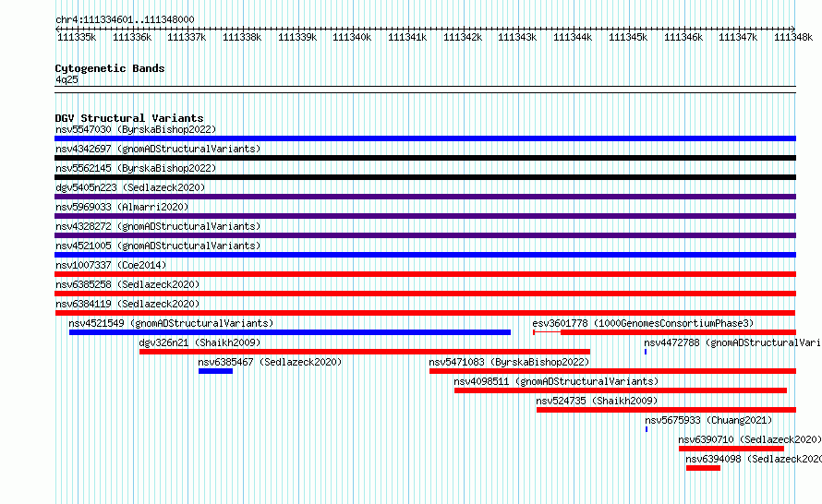
Task: Open the nsv6385258 (Sedlazeck2020) label
Action: tap(127, 284)
